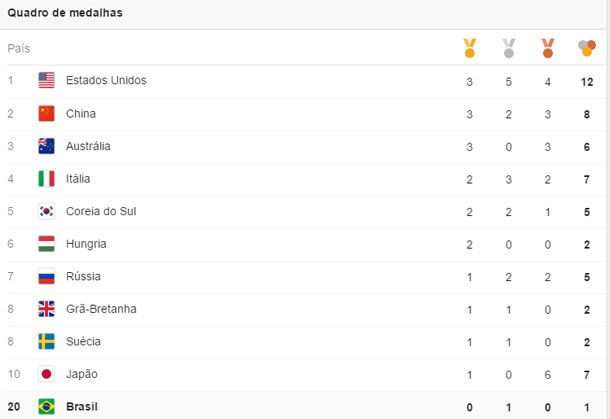
Task: Select the Rússia row name
Action: pyautogui.click(x=83, y=276)
